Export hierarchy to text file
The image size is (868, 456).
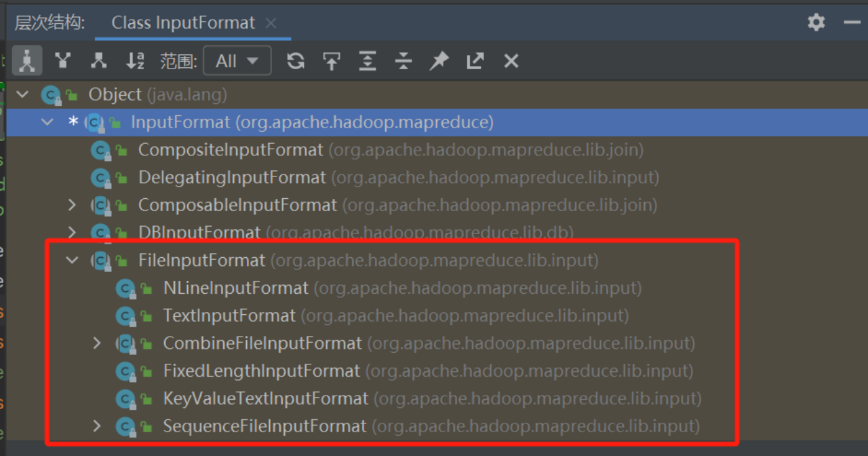click(x=475, y=61)
